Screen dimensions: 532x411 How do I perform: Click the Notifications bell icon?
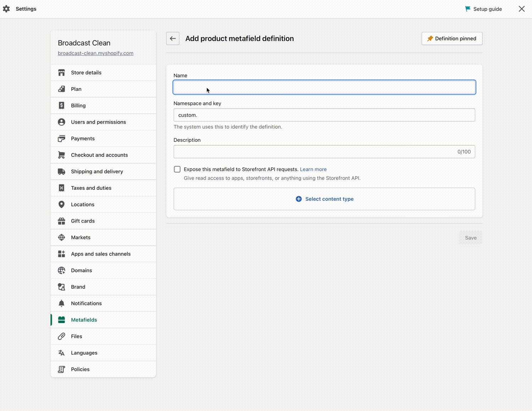click(x=61, y=304)
